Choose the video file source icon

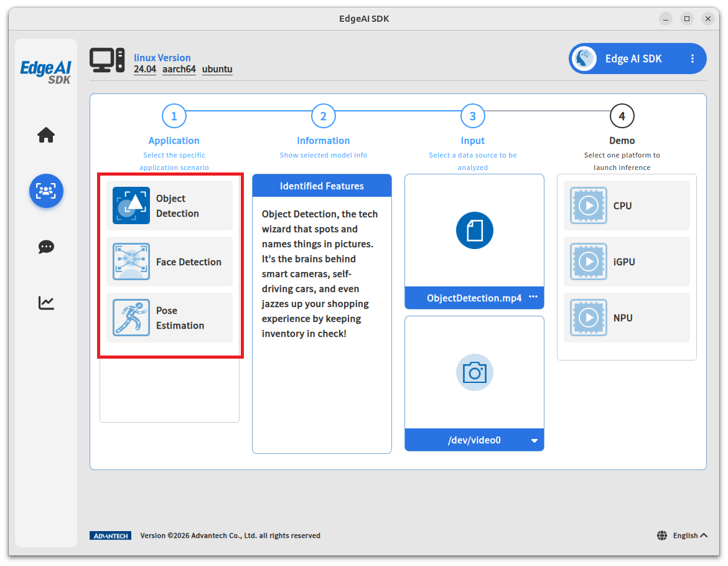click(x=475, y=230)
